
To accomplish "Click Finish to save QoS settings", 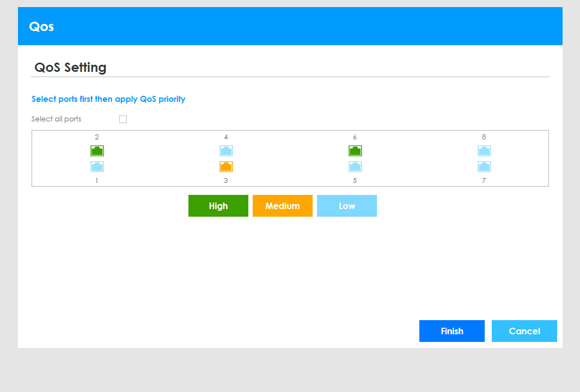I will point(452,331).
